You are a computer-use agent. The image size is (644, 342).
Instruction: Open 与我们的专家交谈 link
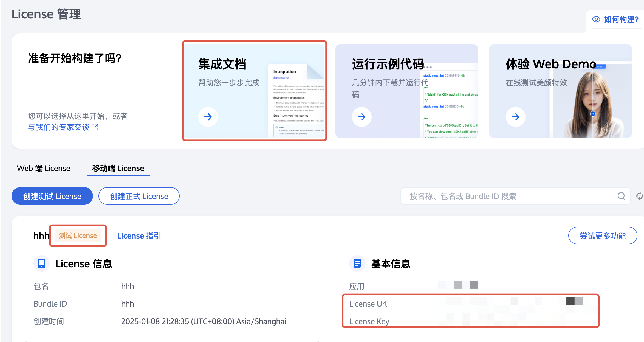(59, 127)
